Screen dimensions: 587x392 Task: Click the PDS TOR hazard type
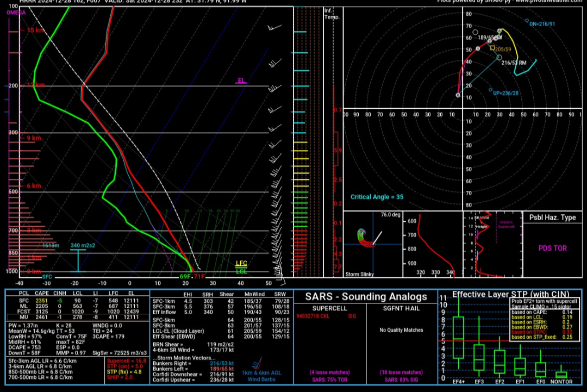click(553, 248)
